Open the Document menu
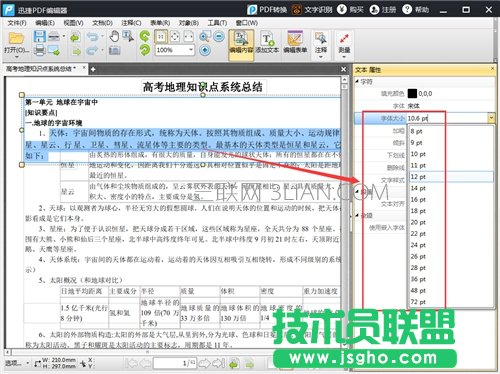This screenshot has height=374, width=500. (102, 23)
